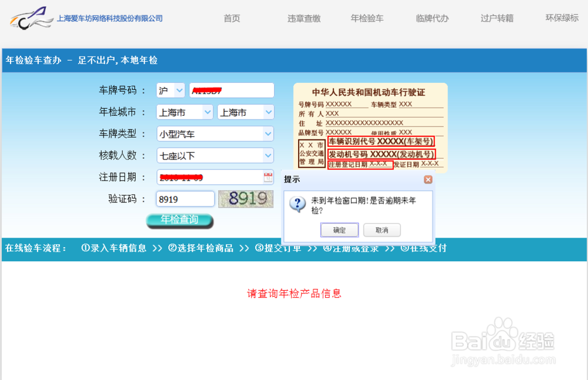Open the calendar date picker icon

point(268,178)
